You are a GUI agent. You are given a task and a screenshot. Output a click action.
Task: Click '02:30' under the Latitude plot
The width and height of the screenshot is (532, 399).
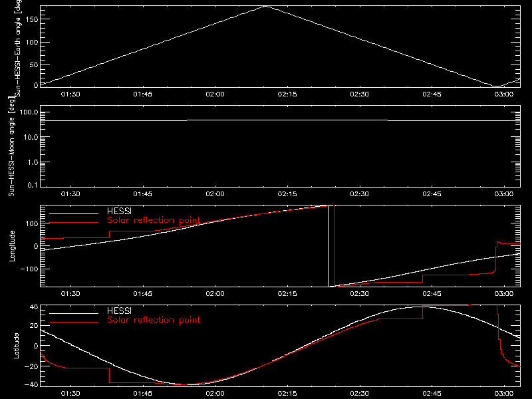[x=360, y=393]
